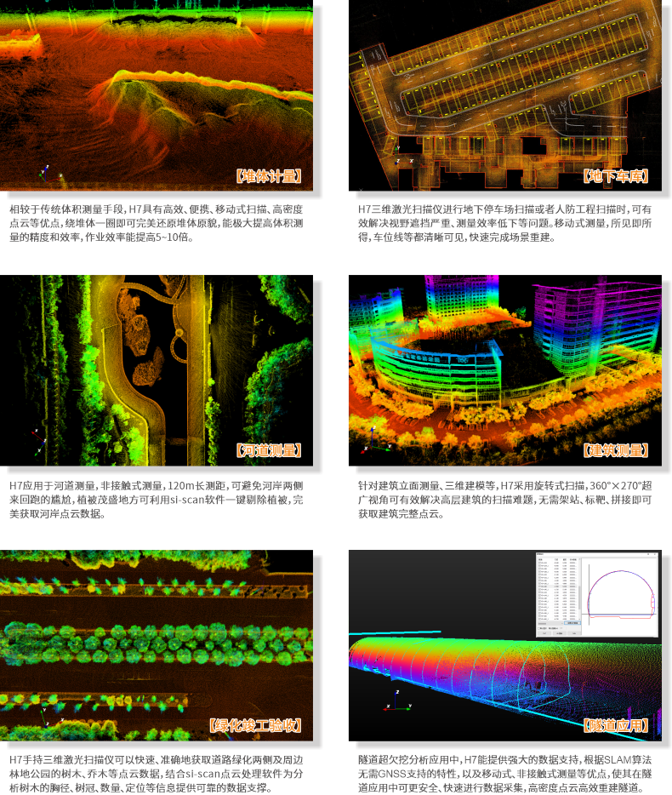The width and height of the screenshot is (672, 795).
Task: Click the 建筑测量 caption tag
Action: pos(616,450)
